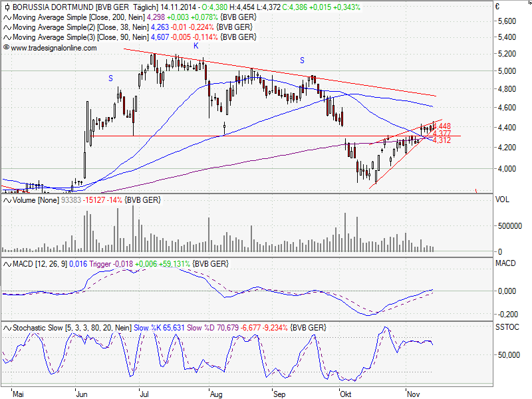The height and width of the screenshot is (399, 532).
Task: Click the 5,000 price axis label
Action: [507, 71]
